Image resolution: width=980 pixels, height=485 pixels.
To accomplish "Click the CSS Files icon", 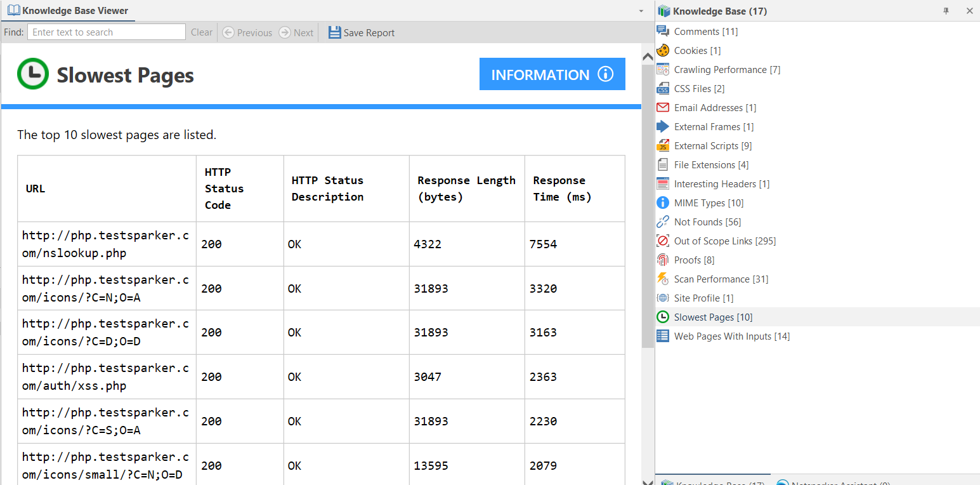I will click(663, 88).
